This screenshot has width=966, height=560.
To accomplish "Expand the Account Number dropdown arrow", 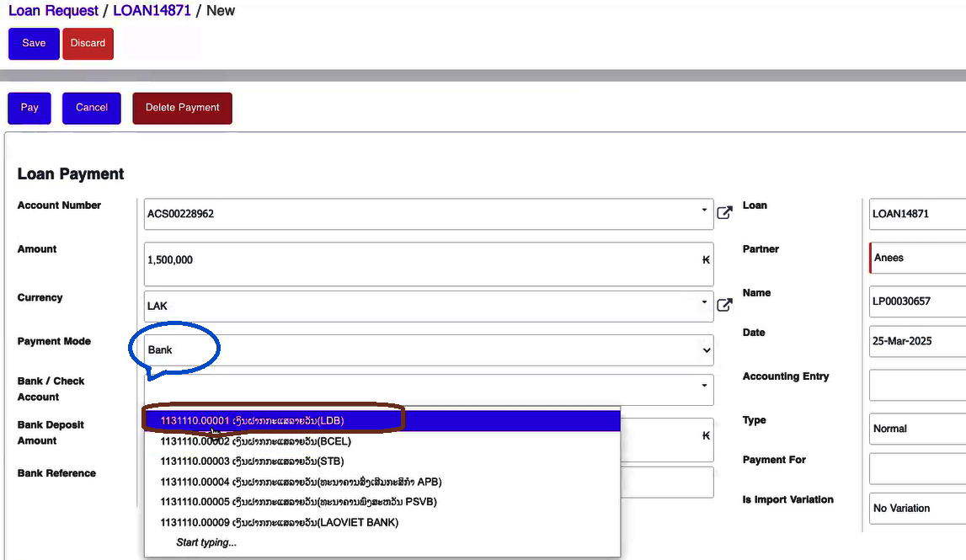I will click(704, 211).
